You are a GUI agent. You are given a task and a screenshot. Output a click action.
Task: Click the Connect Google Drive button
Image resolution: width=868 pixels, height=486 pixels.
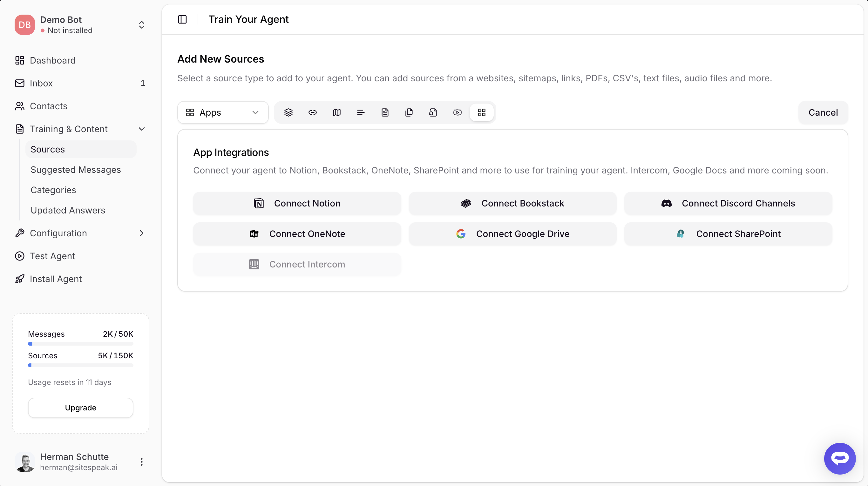[512, 234]
